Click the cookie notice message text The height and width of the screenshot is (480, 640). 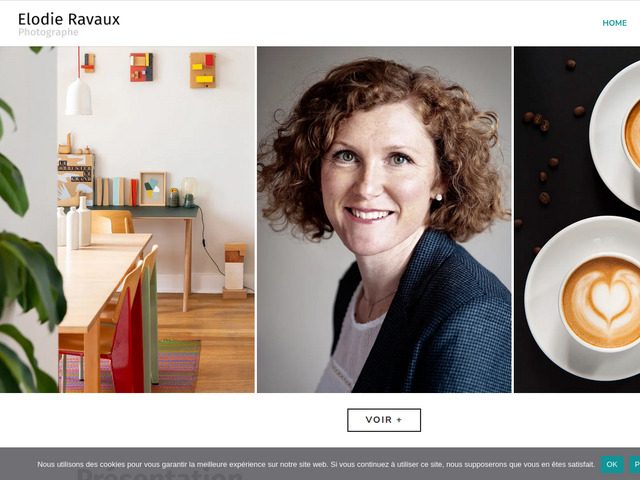click(316, 464)
